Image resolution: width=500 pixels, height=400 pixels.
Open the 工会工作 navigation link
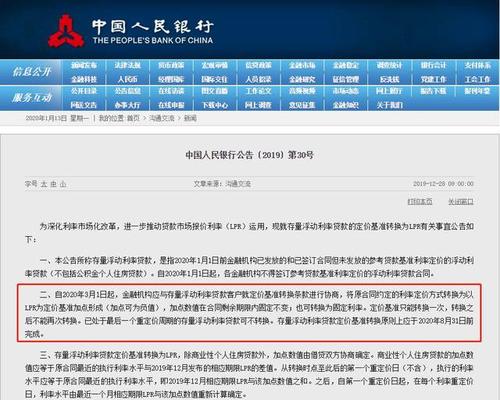pyautogui.click(x=477, y=79)
